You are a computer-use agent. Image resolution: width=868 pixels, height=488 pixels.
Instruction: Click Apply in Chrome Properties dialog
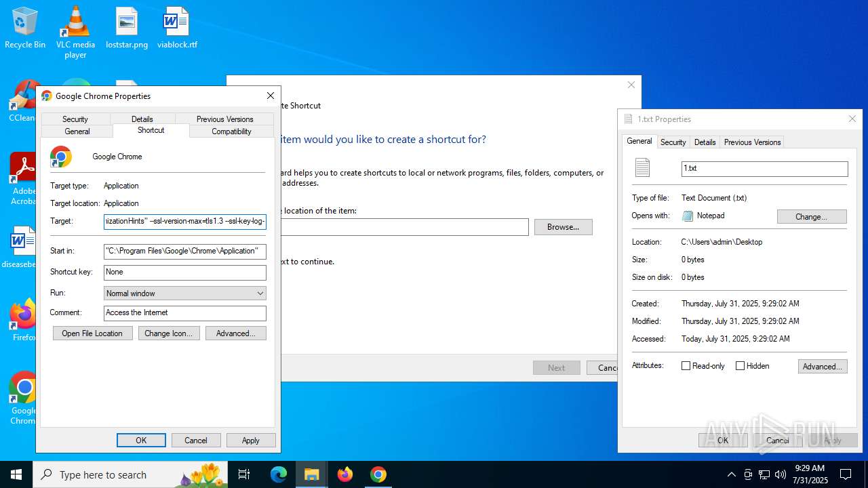[x=251, y=441]
